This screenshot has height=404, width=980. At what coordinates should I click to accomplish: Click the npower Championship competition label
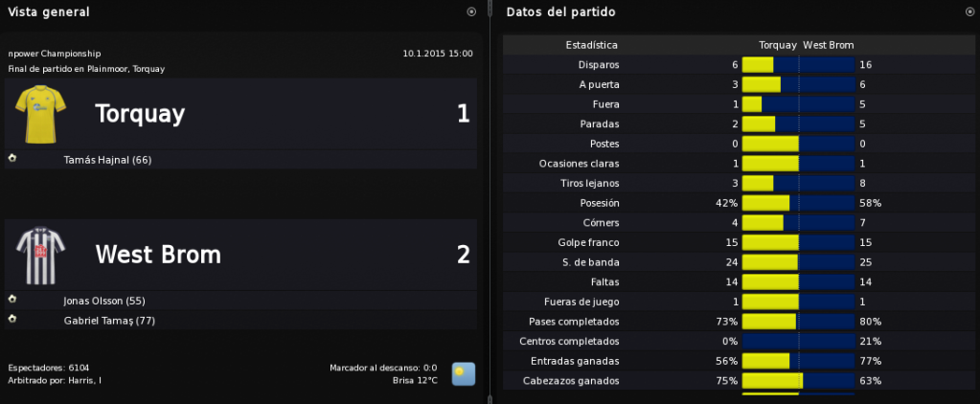(x=55, y=55)
